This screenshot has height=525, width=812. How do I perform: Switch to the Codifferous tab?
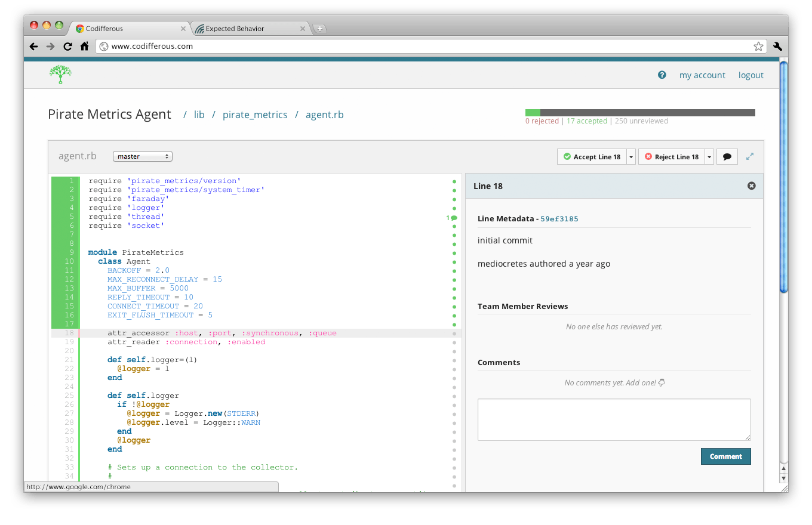[x=131, y=29]
